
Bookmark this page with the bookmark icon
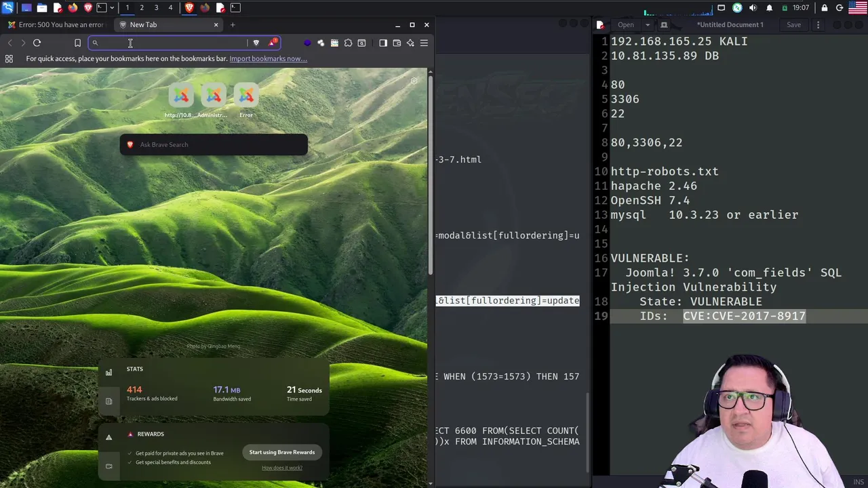[x=77, y=43]
